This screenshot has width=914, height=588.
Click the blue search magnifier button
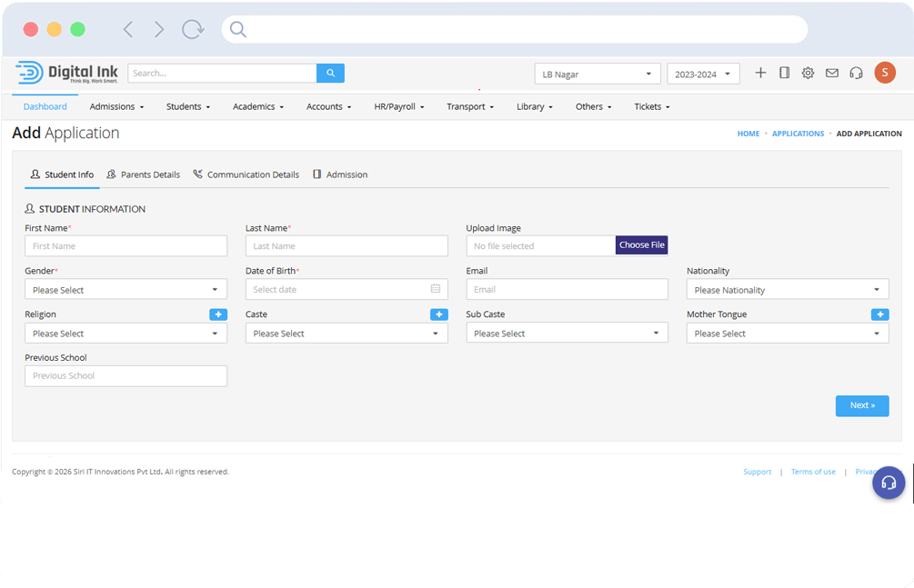pos(330,74)
